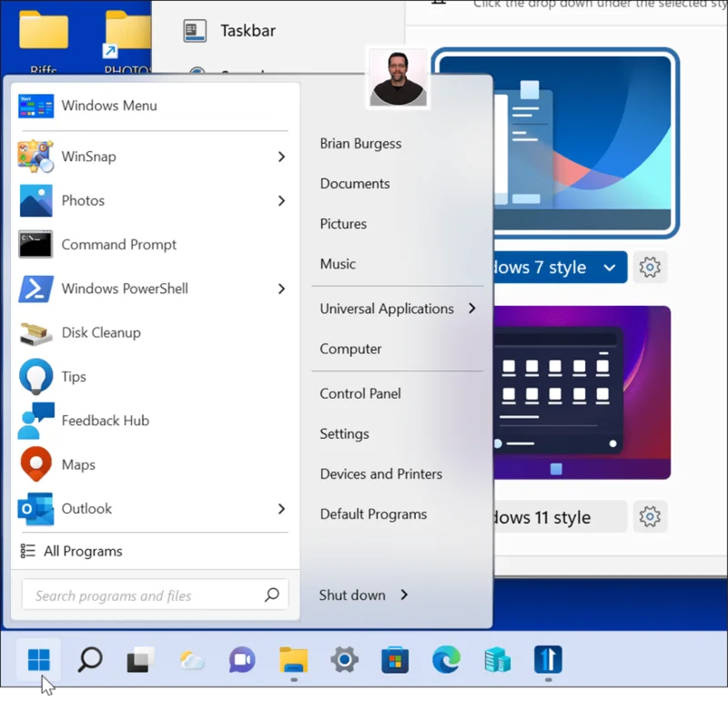Open the Maps app icon
The height and width of the screenshot is (712, 728).
coord(35,464)
